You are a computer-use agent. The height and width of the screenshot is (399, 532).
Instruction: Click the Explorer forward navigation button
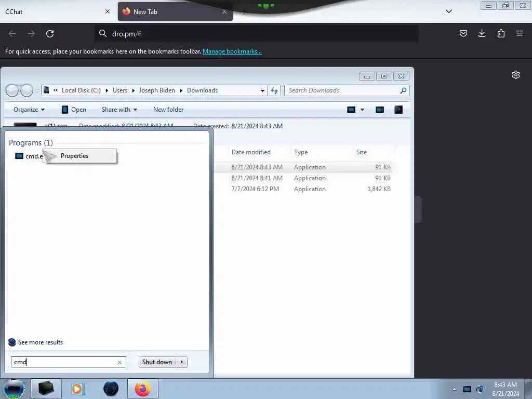pyautogui.click(x=26, y=90)
